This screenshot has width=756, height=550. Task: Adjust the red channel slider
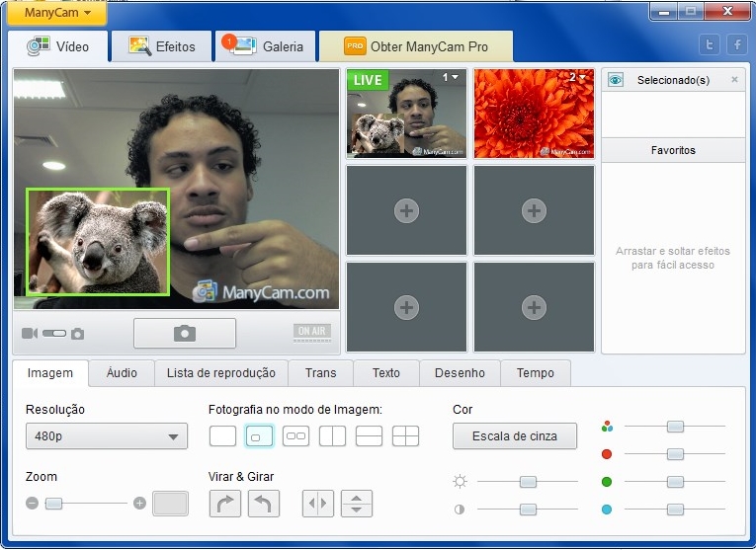pos(675,453)
